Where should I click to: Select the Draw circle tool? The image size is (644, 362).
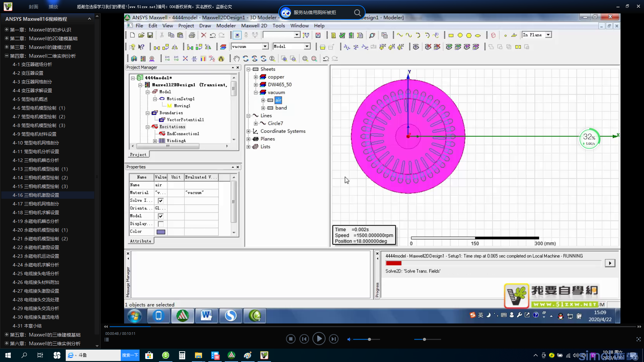click(460, 35)
